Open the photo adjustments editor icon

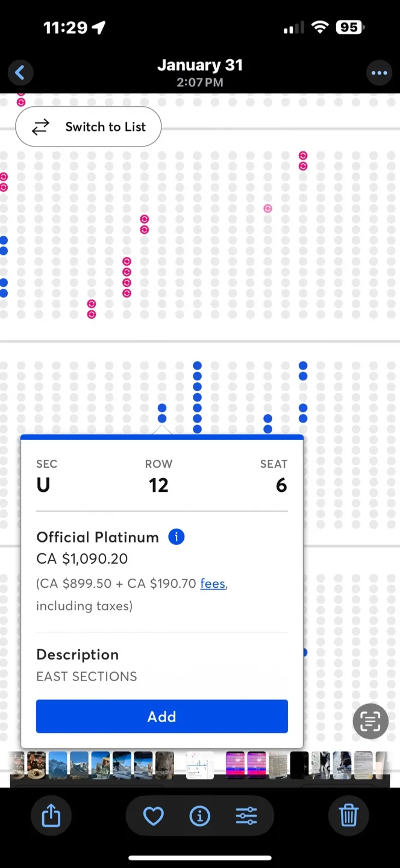click(247, 816)
